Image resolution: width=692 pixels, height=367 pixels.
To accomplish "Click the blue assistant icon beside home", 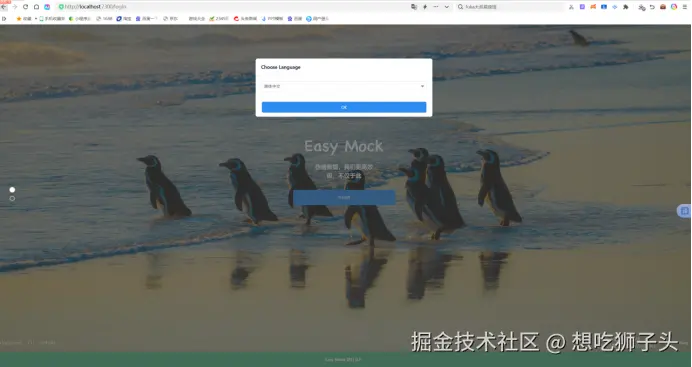I will [x=47, y=7].
